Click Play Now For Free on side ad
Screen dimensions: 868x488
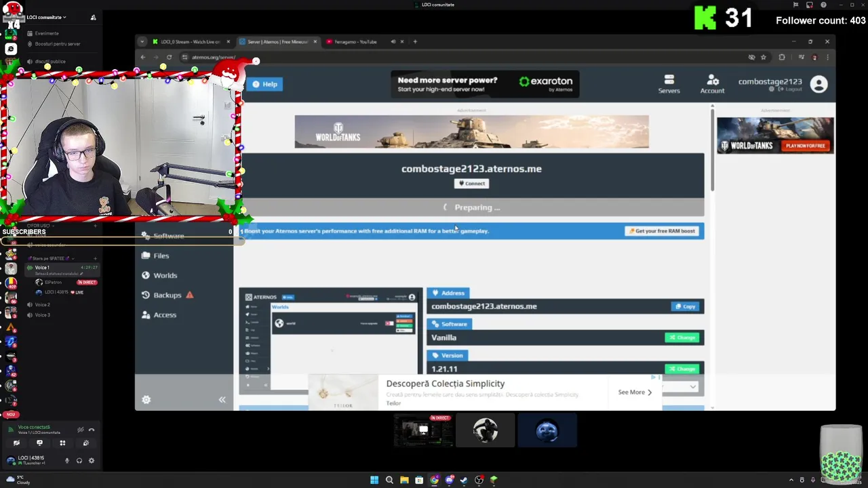(806, 146)
